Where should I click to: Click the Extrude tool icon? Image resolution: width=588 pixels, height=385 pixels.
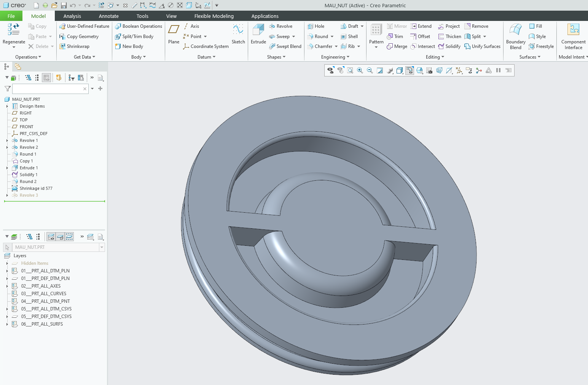[x=258, y=30]
